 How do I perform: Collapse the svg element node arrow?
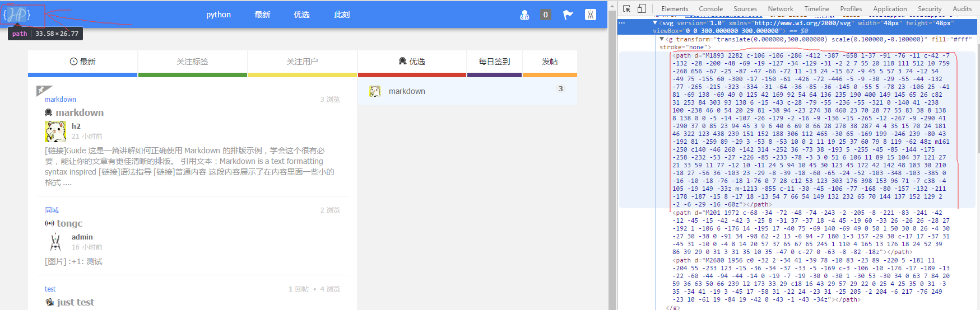pos(655,23)
